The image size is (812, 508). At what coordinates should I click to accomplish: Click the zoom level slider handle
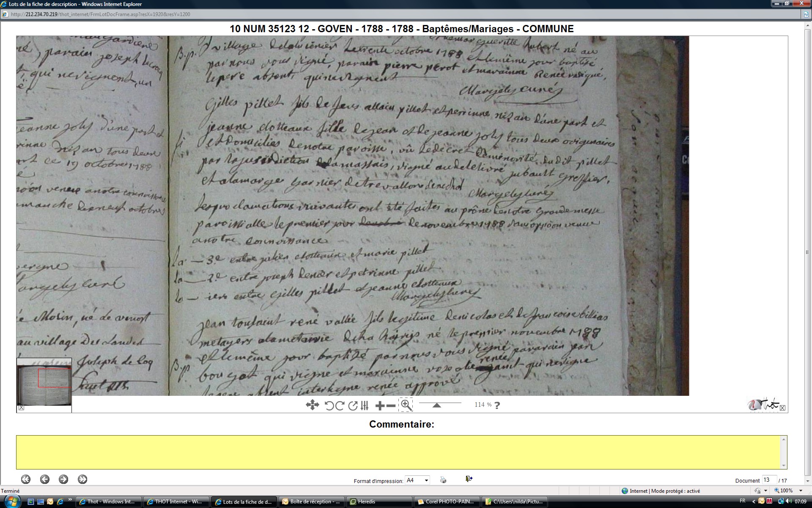[x=437, y=406]
